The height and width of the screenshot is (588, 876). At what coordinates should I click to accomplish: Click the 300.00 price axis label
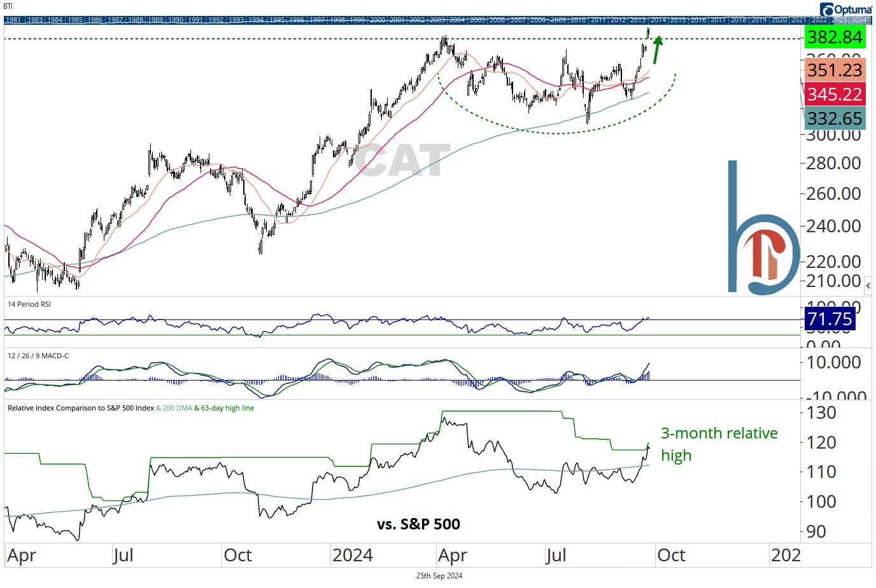[833, 135]
